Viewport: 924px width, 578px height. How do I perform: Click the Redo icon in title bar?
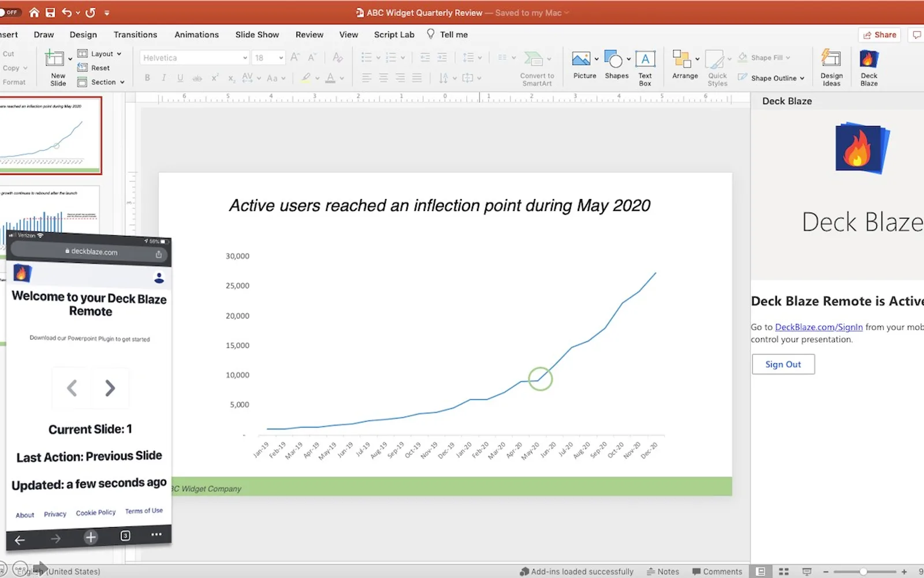pyautogui.click(x=91, y=12)
